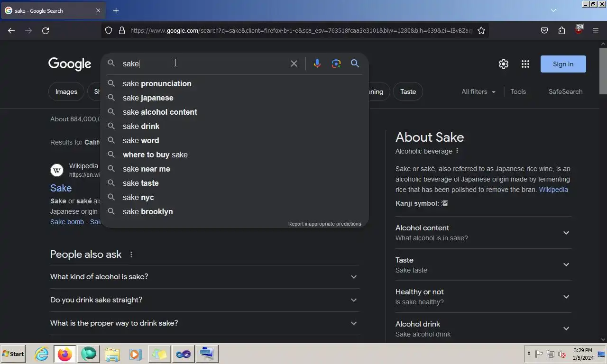Select suggestion where to buy sake
This screenshot has height=364, width=607.
click(x=234, y=155)
